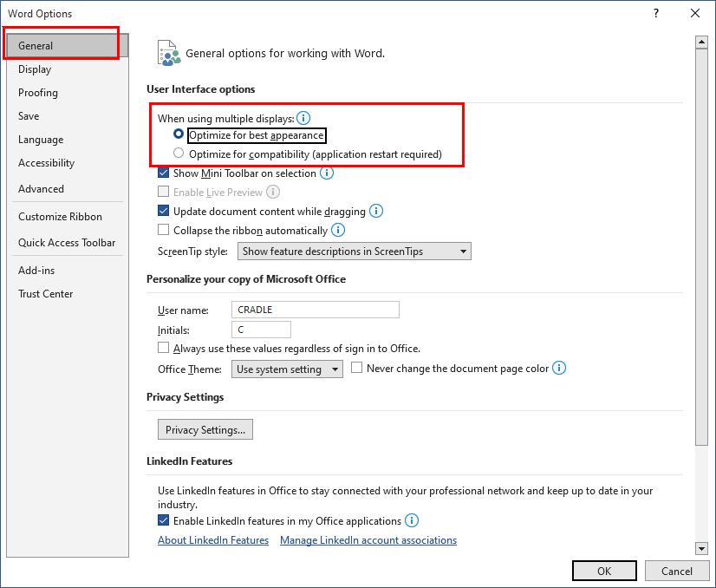This screenshot has height=588, width=716.
Task: Select Optimize for best appearance radio button
Action: pos(179,134)
